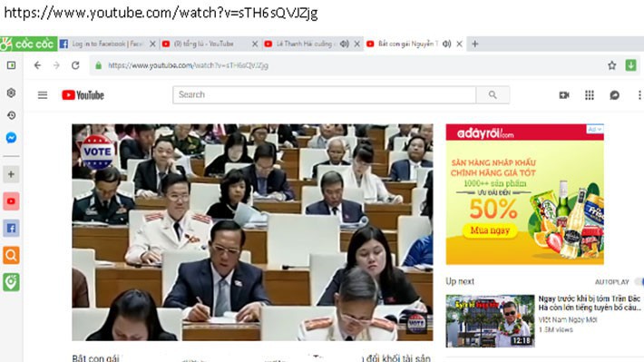644x362 pixels.
Task: Reload the current page
Action: 75,65
